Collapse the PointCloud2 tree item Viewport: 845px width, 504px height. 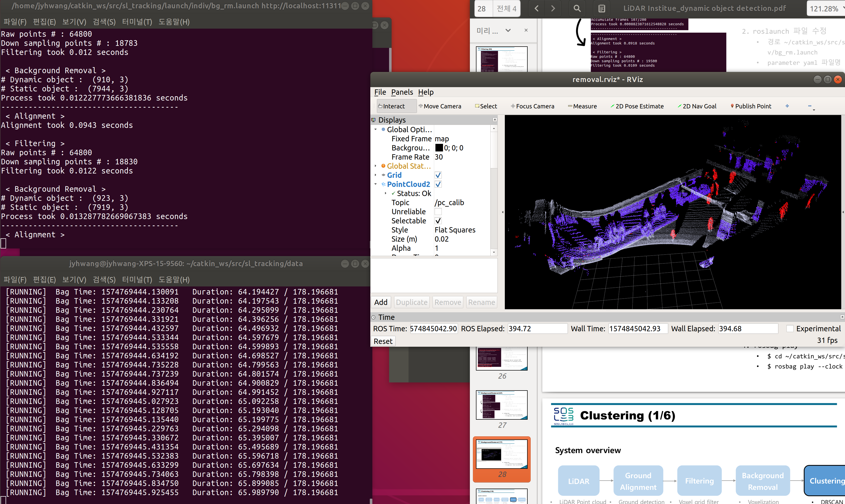pyautogui.click(x=375, y=184)
